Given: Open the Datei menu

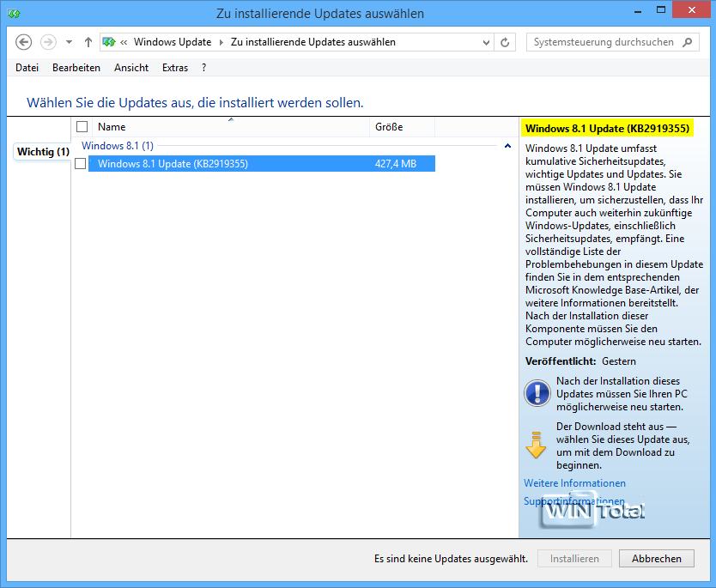Looking at the screenshot, I should (x=27, y=68).
